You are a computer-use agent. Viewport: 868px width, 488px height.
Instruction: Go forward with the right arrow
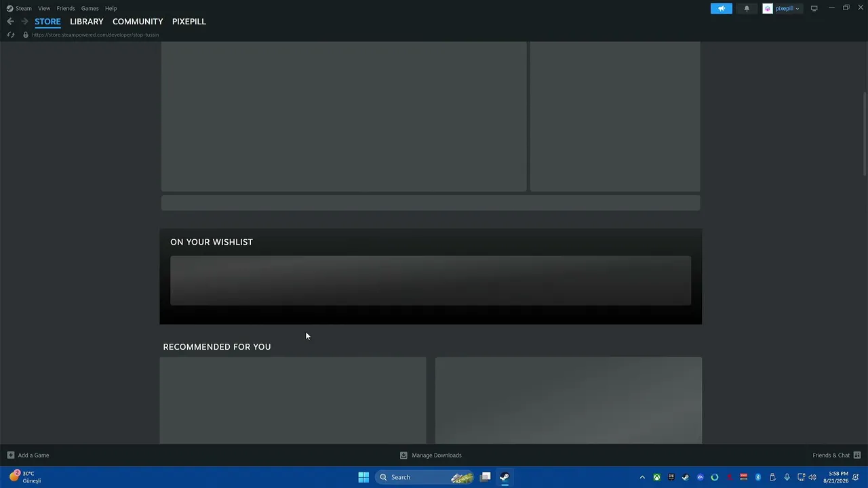(x=24, y=22)
